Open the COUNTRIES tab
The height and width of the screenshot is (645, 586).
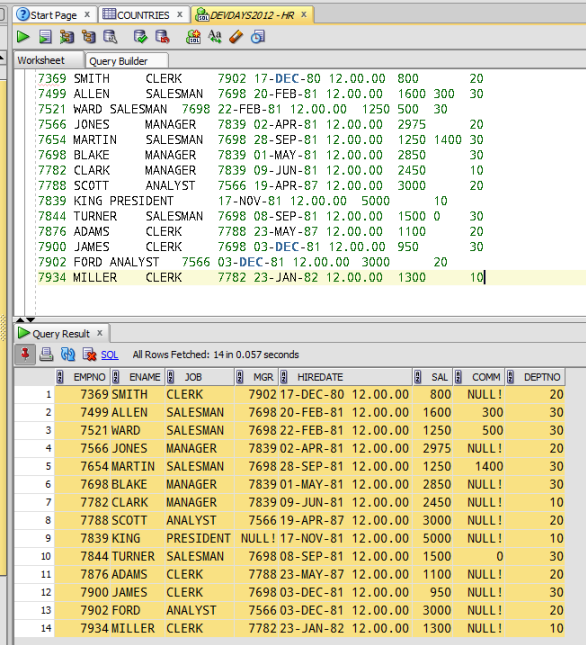pyautogui.click(x=142, y=15)
